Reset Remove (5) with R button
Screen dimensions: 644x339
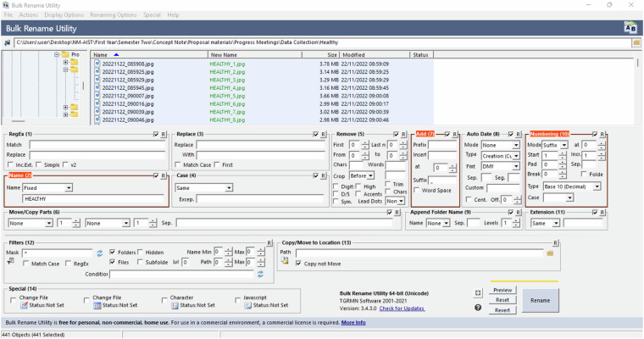tap(403, 135)
